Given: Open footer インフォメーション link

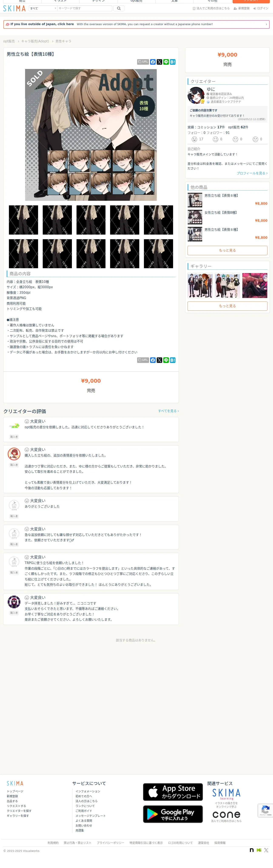Looking at the screenshot, I should pos(88,791).
